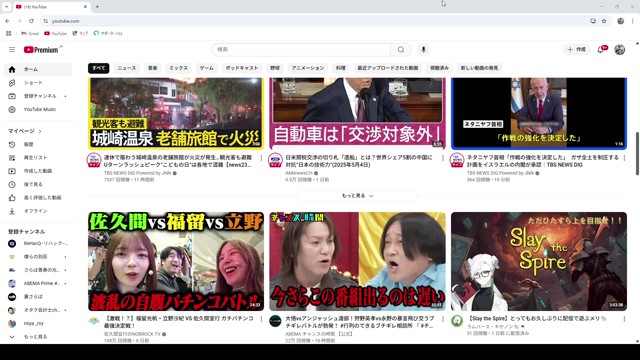This screenshot has height=360, width=640.
Task: Bookmark this page with star icon
Action: click(x=604, y=21)
